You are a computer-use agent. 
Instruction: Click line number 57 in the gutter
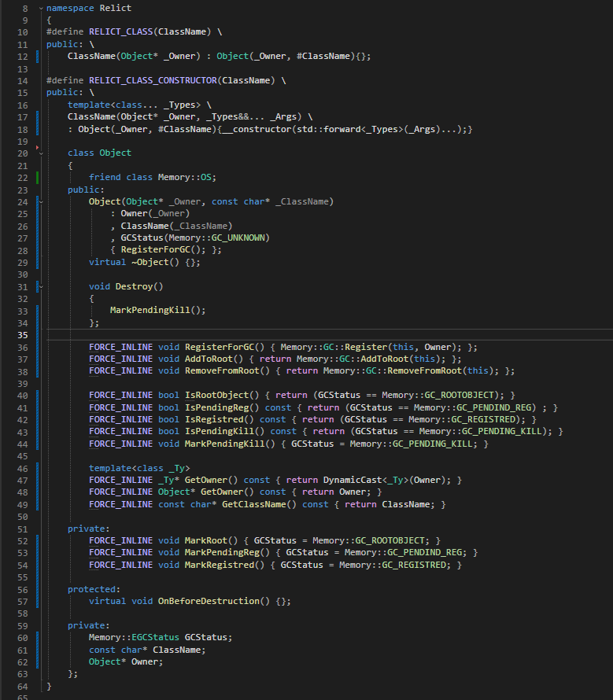tap(21, 601)
